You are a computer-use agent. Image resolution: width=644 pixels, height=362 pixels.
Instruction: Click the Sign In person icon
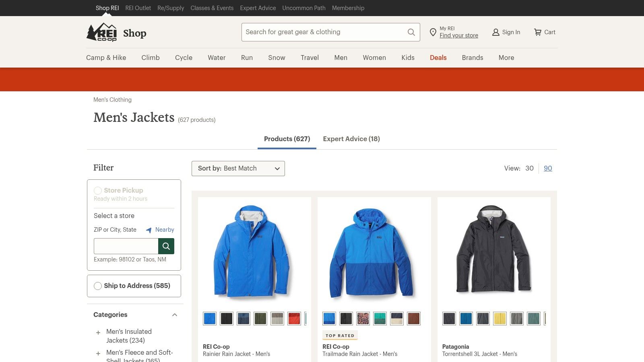[496, 32]
